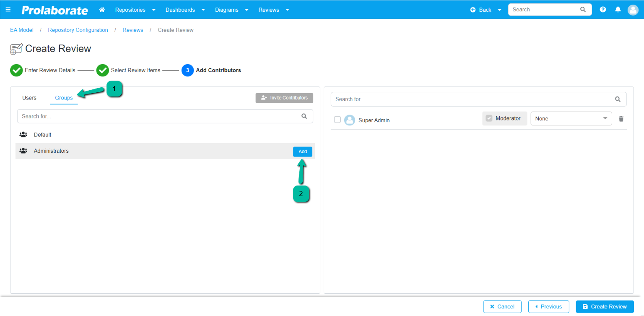The height and width of the screenshot is (316, 644).
Task: Open the Back dropdown arrow
Action: tap(499, 10)
